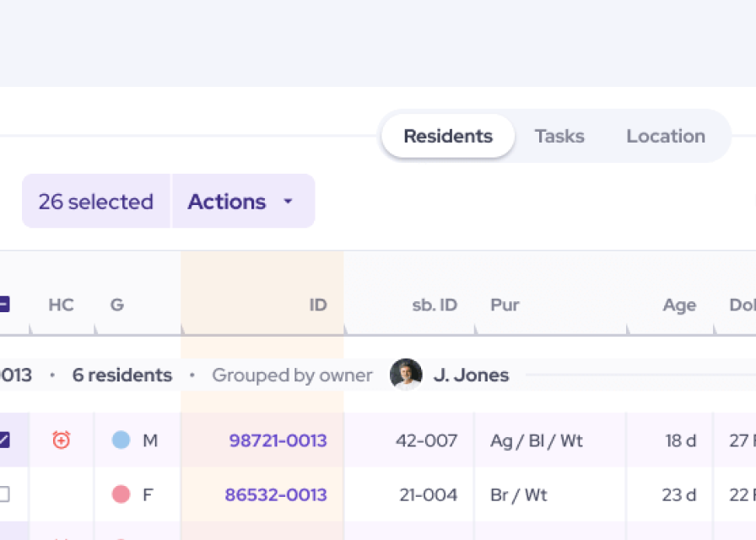Image resolution: width=756 pixels, height=540 pixels.
Task: Click the 26 selected button
Action: (96, 202)
